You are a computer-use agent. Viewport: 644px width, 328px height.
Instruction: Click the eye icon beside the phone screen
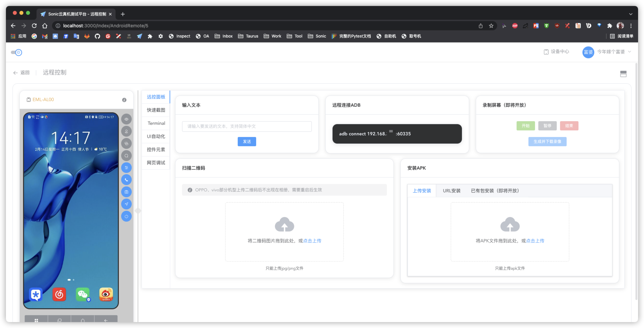point(126,119)
